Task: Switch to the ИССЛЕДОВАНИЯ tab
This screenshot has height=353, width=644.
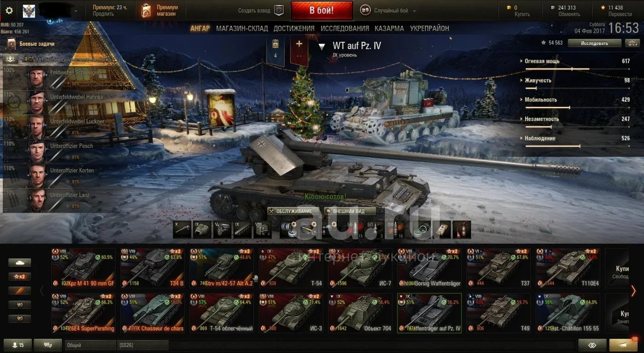Action: tap(345, 28)
